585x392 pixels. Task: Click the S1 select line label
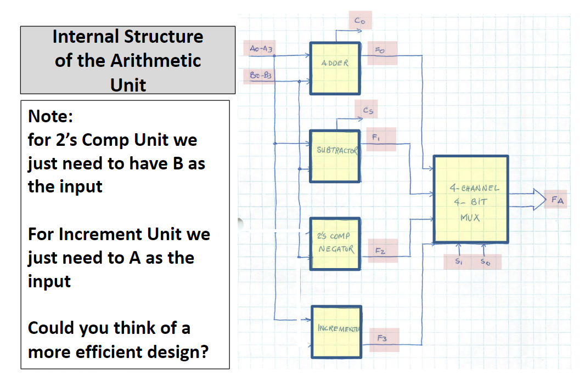pos(459,262)
